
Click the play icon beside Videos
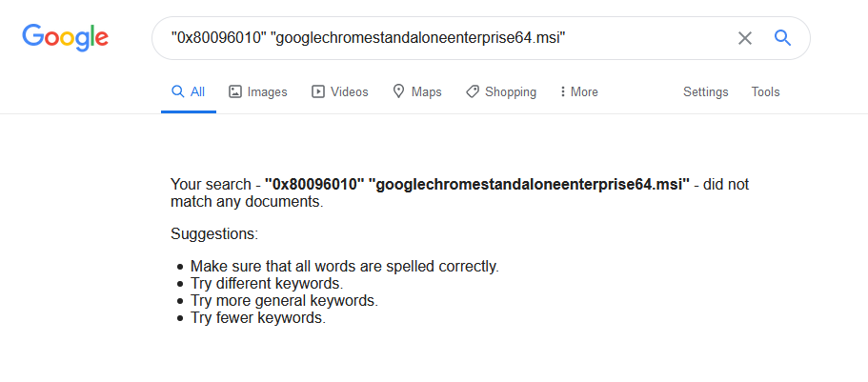[x=318, y=92]
